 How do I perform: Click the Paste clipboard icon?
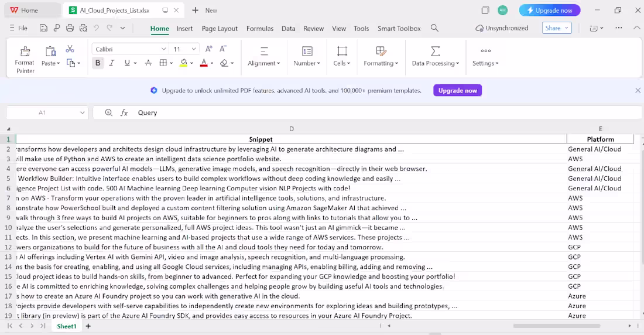(50, 51)
